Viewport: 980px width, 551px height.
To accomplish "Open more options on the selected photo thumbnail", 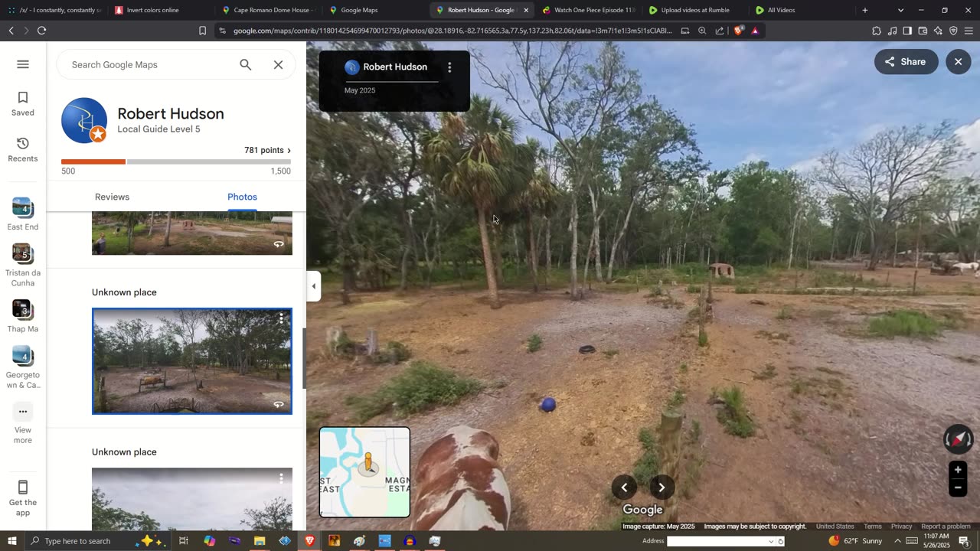I will tap(281, 319).
